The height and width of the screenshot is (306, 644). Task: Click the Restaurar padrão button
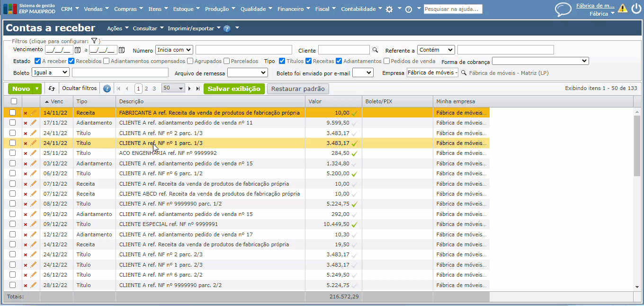click(x=298, y=89)
